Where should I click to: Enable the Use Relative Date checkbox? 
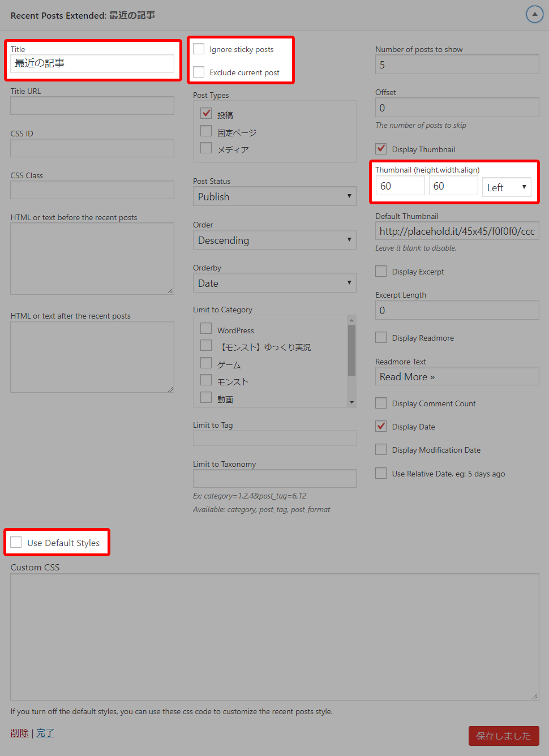click(381, 473)
